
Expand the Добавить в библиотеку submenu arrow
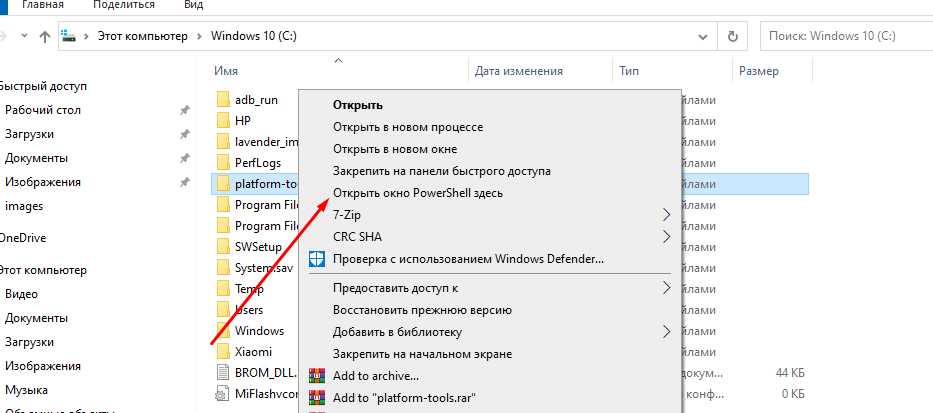point(666,331)
